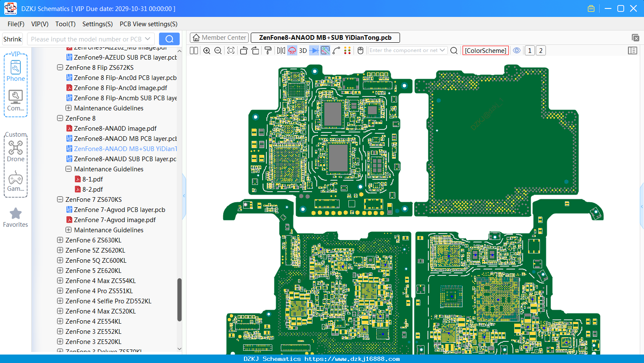Switch to layer 2
Image resolution: width=644 pixels, height=363 pixels.
click(541, 51)
